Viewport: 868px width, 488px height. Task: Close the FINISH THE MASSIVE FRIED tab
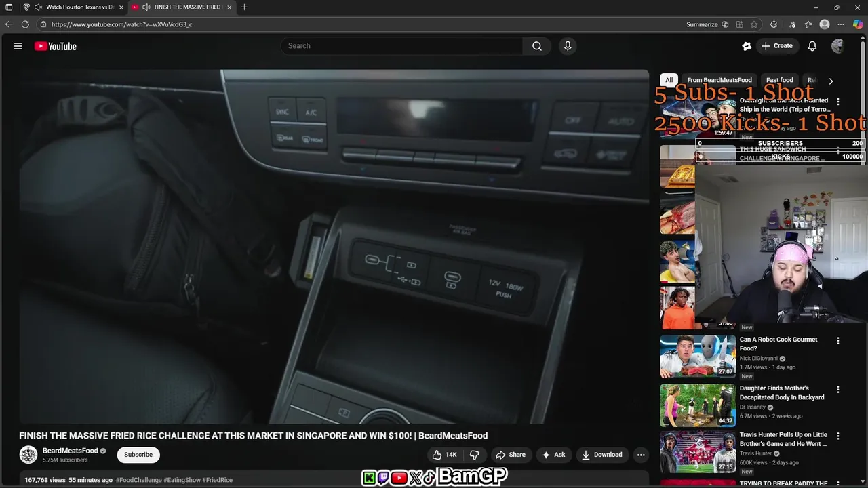[229, 7]
